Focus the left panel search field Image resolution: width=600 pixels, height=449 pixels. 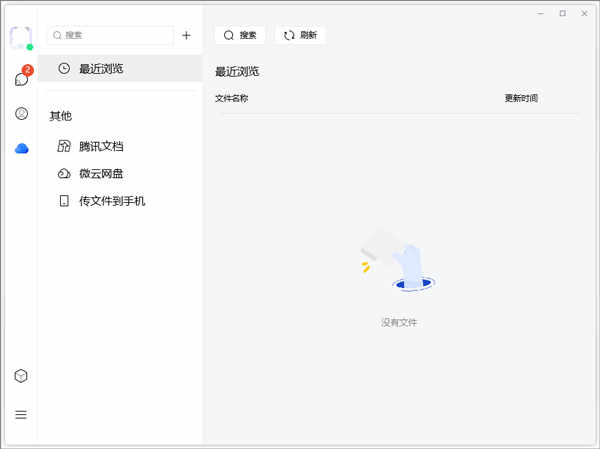(x=111, y=35)
